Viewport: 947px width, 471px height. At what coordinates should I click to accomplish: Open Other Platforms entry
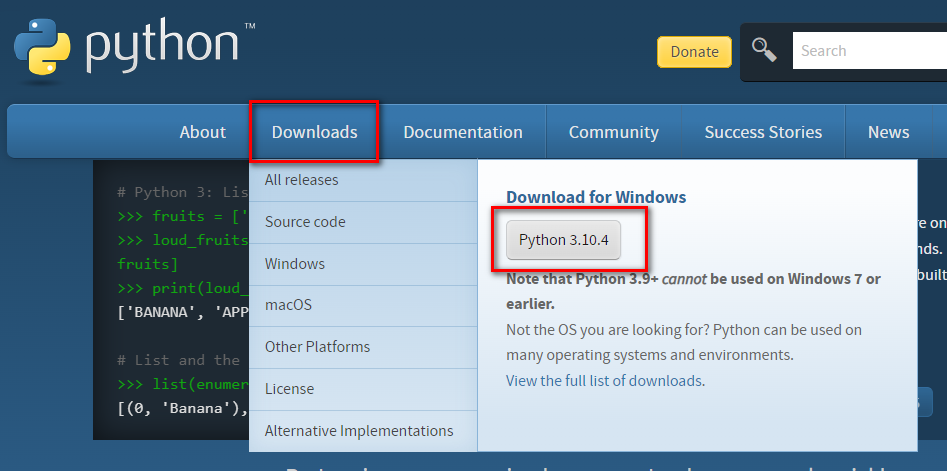coord(317,347)
